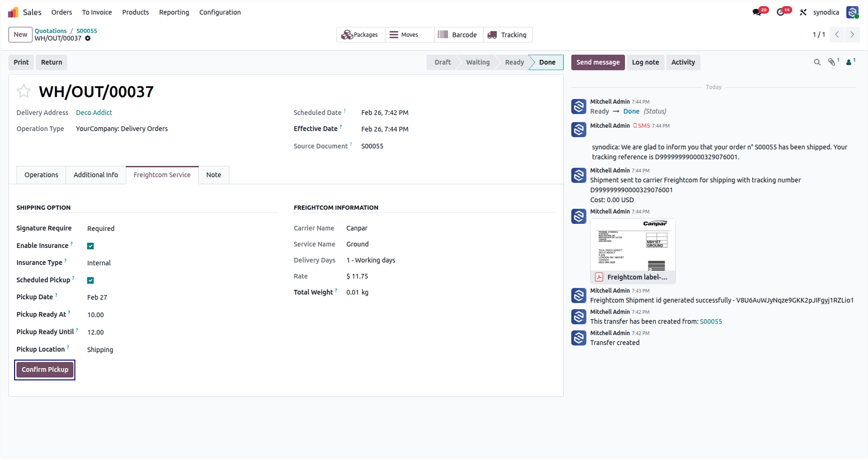Open the Moves smart button
The height and width of the screenshot is (460, 868).
pyautogui.click(x=409, y=35)
